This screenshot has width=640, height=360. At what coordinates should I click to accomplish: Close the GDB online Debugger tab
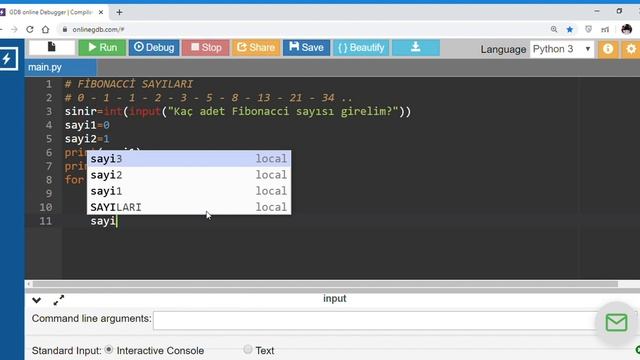point(101,12)
